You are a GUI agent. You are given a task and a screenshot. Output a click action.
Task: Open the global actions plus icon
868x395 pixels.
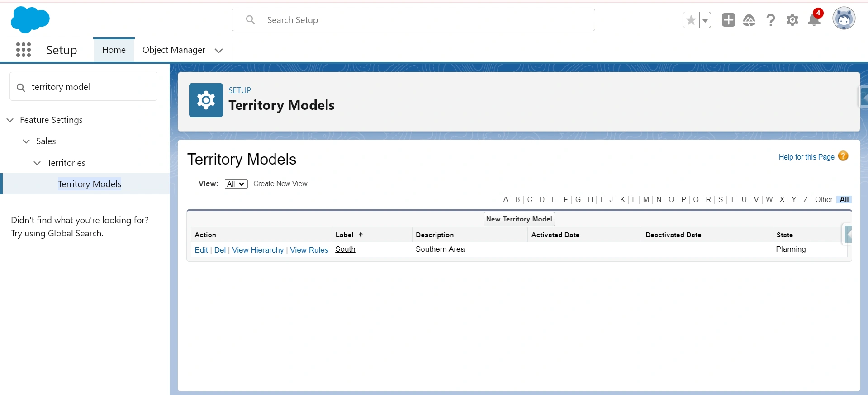click(728, 20)
